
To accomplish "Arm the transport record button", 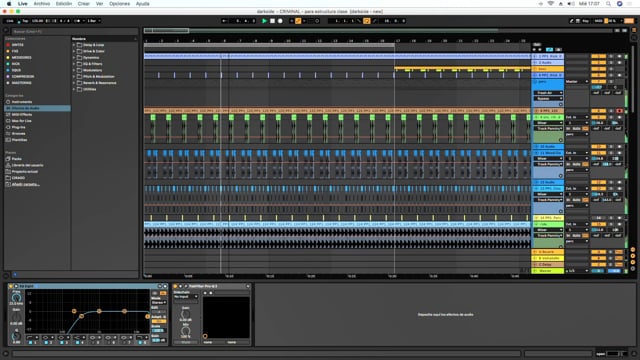I will pos(280,21).
